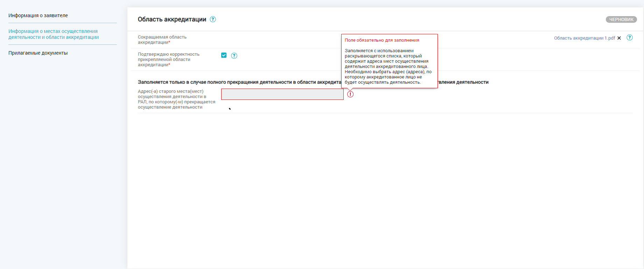644x269 pixels.
Task: Click the bold heading Заполняется только в случае
Action: [239, 82]
